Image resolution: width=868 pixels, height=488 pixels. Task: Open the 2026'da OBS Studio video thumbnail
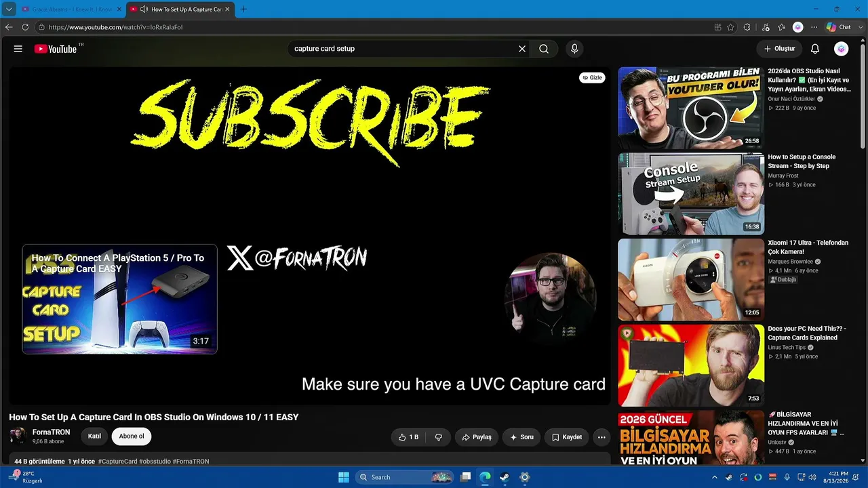pyautogui.click(x=691, y=108)
